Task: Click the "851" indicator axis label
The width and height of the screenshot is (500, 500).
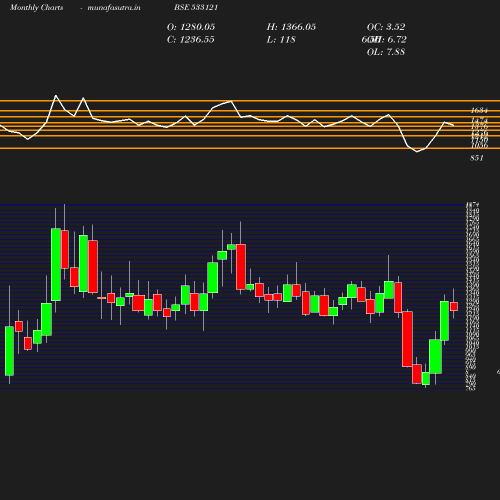Action: tap(477, 158)
